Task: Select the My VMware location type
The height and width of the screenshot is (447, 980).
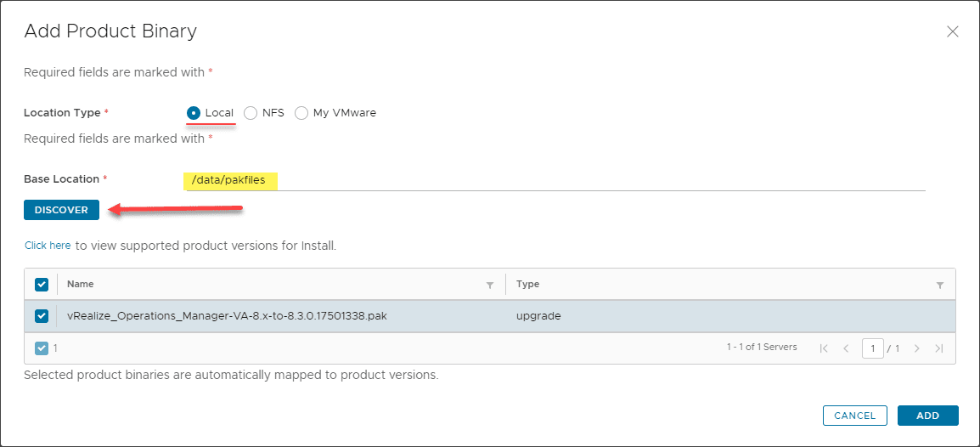Action: [301, 113]
